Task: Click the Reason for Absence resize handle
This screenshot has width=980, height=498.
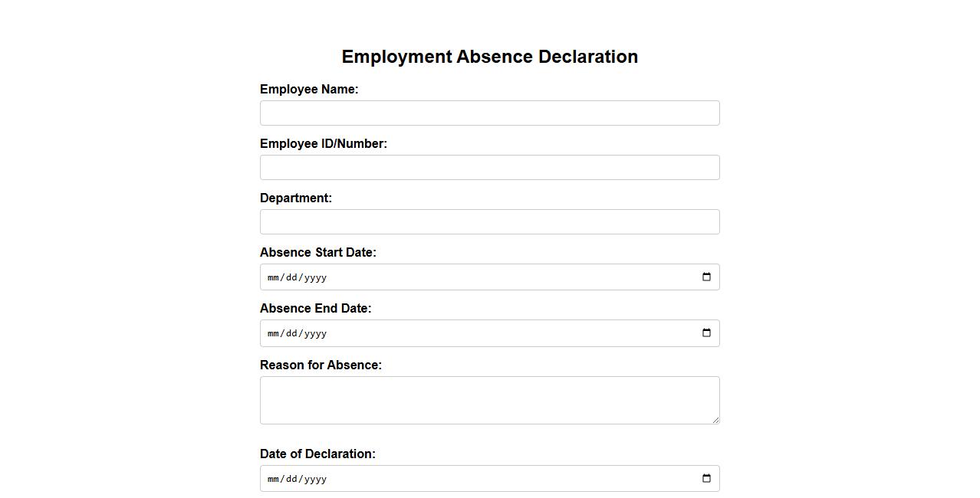Action: pyautogui.click(x=715, y=420)
